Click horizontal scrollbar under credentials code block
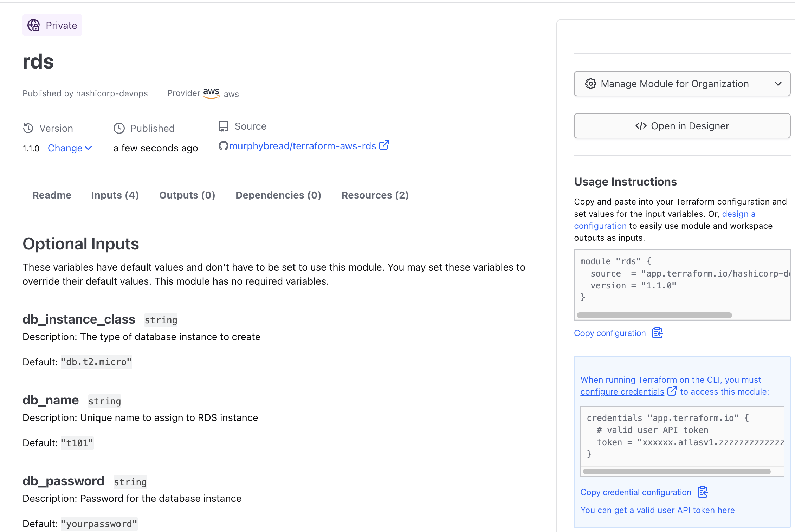The image size is (795, 532). point(677,472)
